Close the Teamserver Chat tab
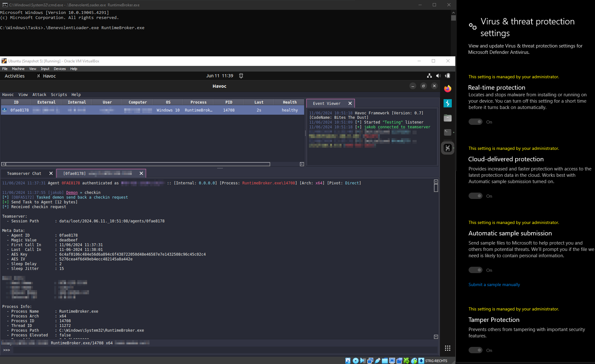Screen dimensions: 595x364 (51, 174)
